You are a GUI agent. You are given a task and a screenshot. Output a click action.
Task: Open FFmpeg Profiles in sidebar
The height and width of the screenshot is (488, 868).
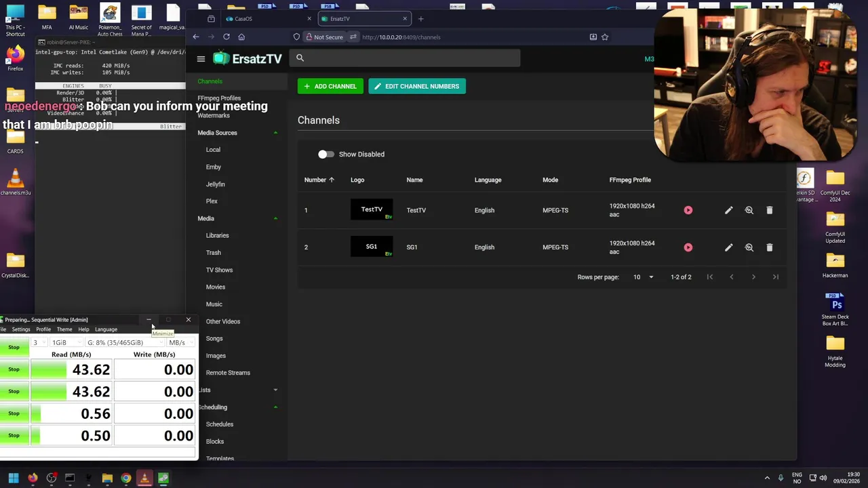(x=219, y=98)
